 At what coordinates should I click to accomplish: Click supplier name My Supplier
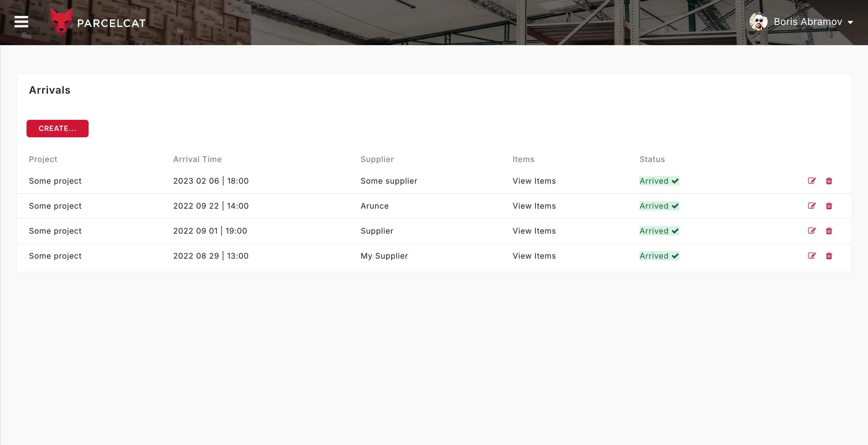pyautogui.click(x=384, y=256)
